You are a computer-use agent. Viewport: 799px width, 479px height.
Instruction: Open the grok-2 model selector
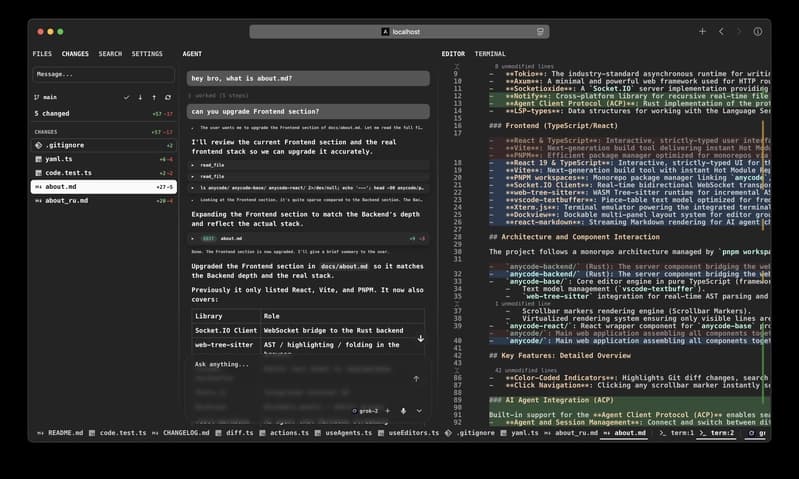(365, 411)
